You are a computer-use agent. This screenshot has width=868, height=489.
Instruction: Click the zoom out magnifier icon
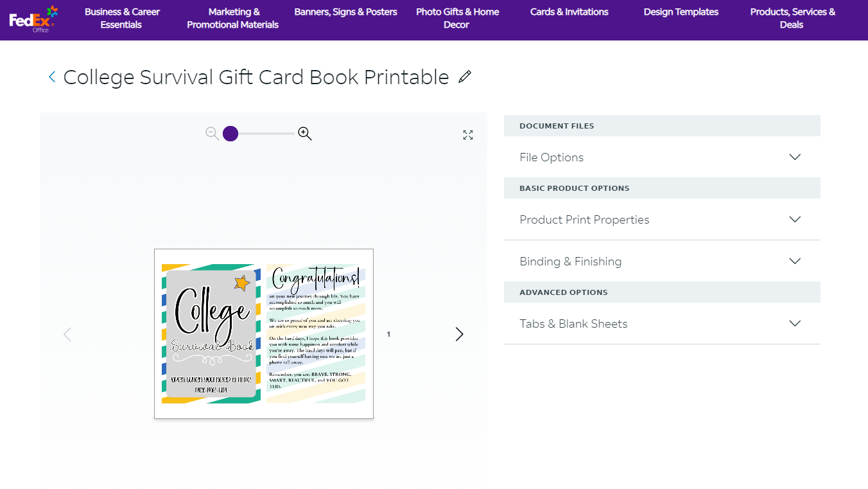click(x=213, y=134)
